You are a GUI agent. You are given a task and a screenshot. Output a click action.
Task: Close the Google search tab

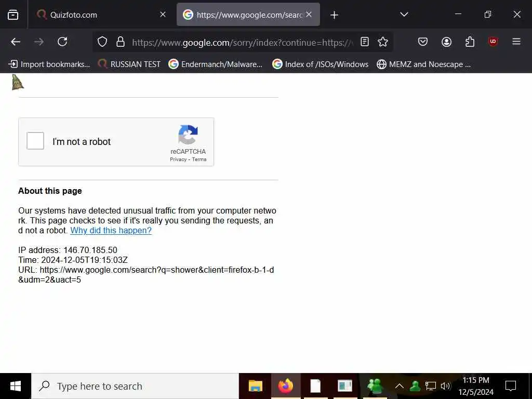(x=309, y=14)
